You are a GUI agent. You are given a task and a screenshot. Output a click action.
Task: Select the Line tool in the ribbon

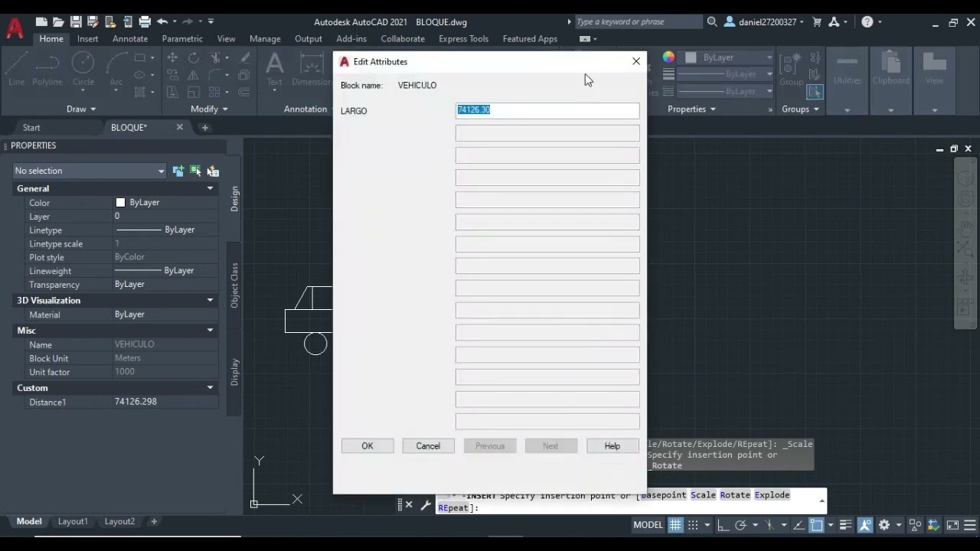coord(16,69)
